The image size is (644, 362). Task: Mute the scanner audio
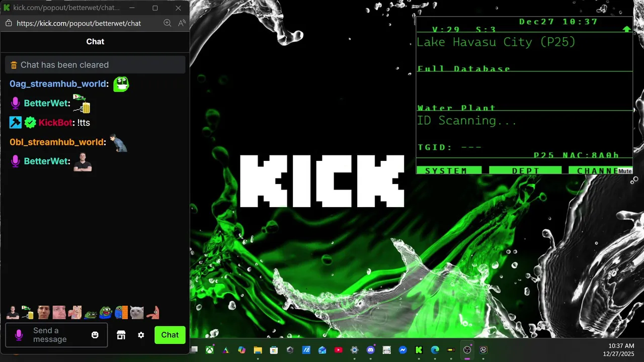pyautogui.click(x=625, y=171)
